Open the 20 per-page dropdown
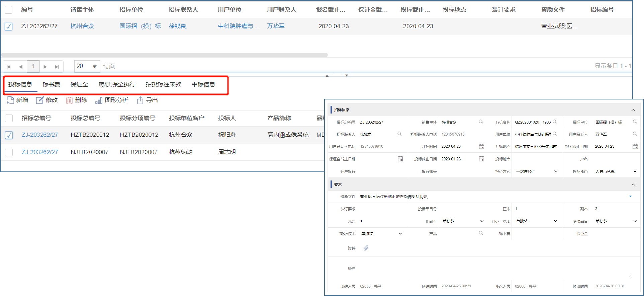The width and height of the screenshot is (644, 296). pos(94,66)
